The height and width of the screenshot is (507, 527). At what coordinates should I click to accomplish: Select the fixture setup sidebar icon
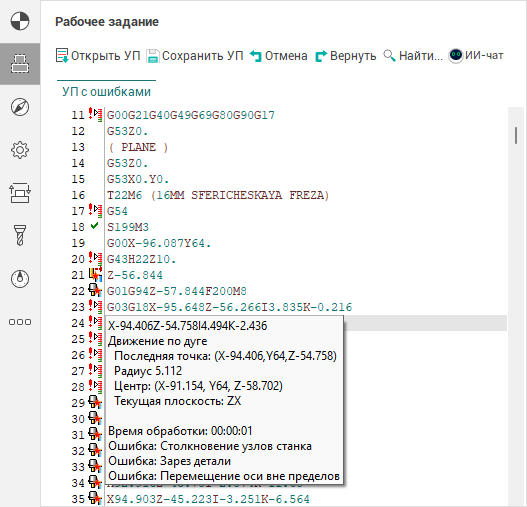[20, 193]
